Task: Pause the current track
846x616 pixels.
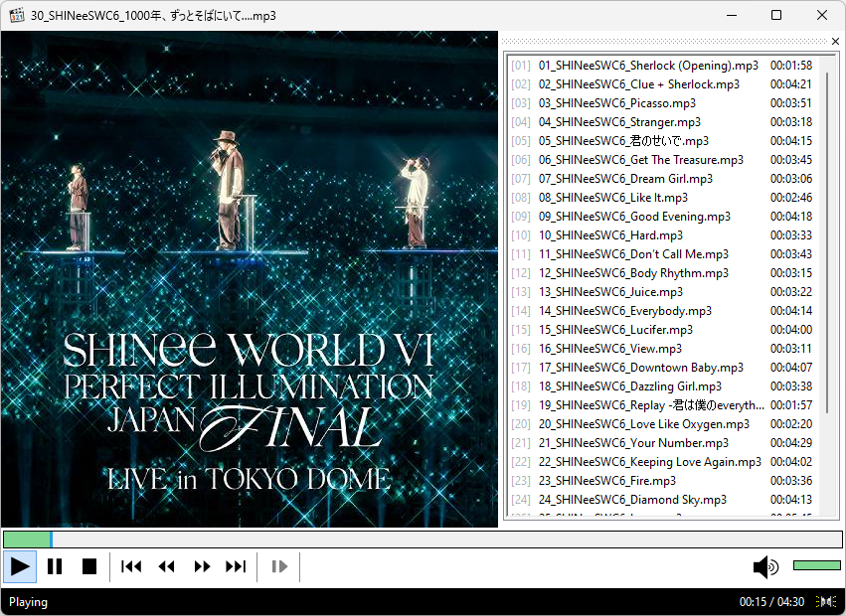Action: click(x=55, y=566)
